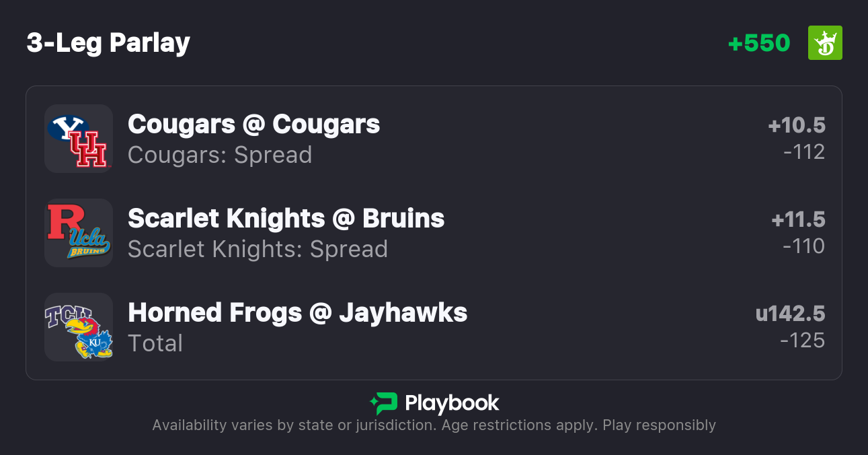The height and width of the screenshot is (455, 868).
Task: Click the availability and age restrictions disclaimer
Action: 434,425
